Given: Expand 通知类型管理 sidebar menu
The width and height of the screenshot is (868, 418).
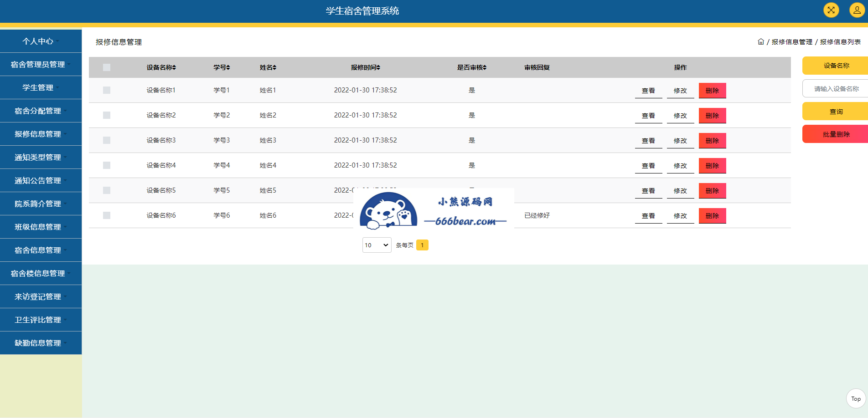Looking at the screenshot, I should 41,157.
